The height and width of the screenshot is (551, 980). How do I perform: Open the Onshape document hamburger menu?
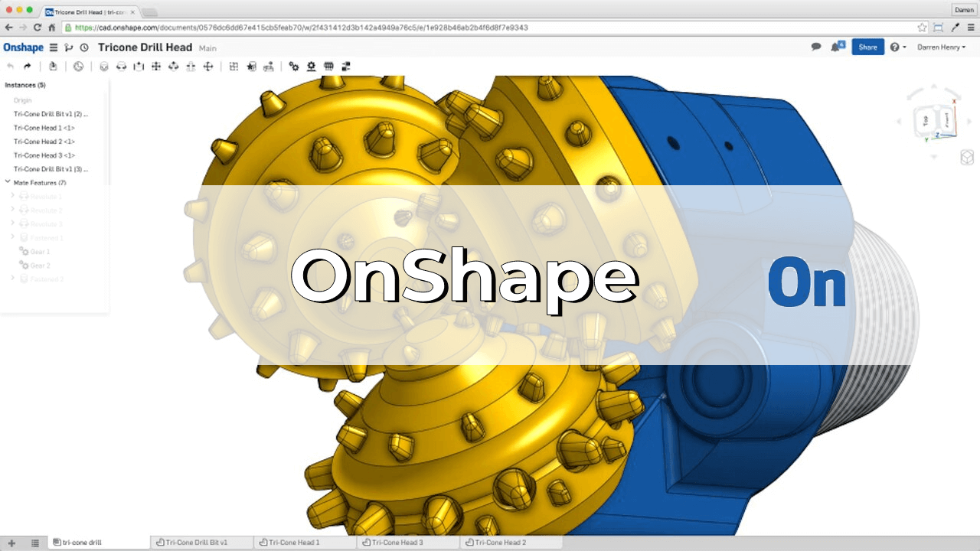point(54,47)
